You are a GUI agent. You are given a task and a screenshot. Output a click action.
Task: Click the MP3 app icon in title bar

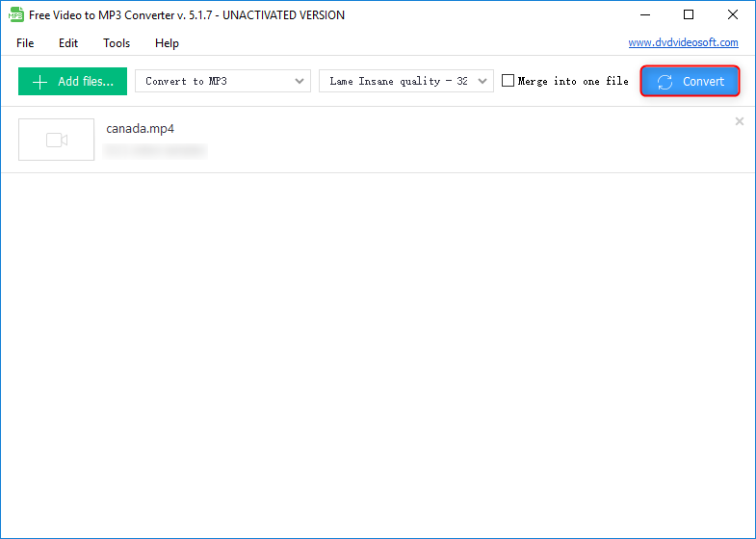point(15,14)
